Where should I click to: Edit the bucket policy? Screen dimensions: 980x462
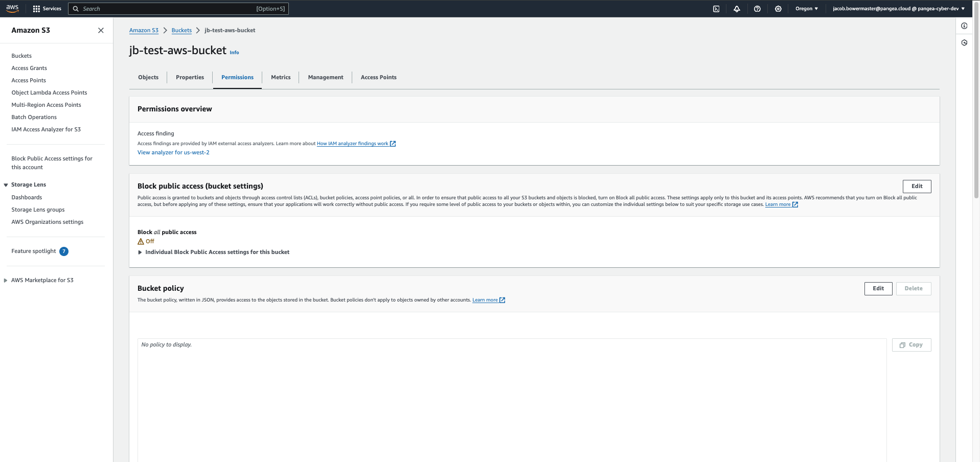[878, 289]
